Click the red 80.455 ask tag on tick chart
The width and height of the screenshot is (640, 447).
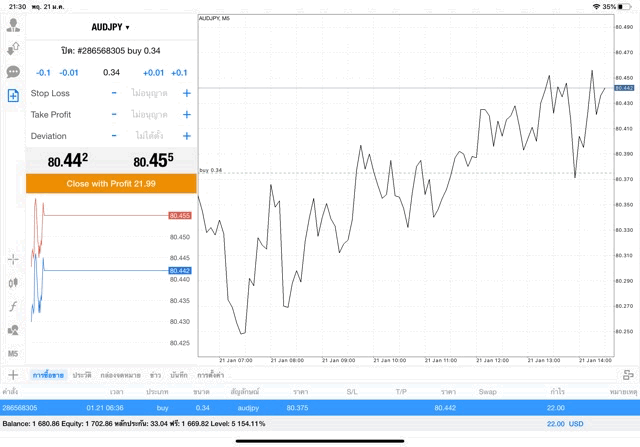[180, 216]
